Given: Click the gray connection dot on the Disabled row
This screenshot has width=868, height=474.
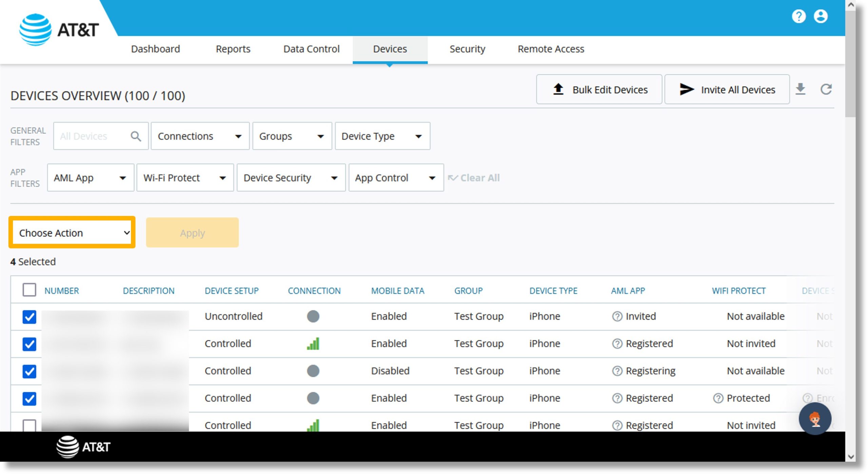Looking at the screenshot, I should 313,371.
